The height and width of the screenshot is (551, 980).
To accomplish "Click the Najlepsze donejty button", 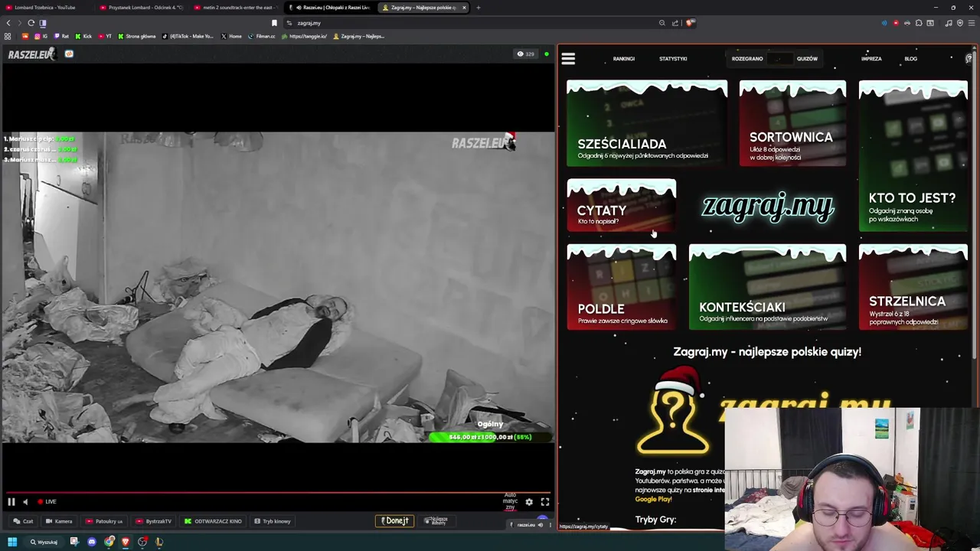I will click(x=436, y=521).
